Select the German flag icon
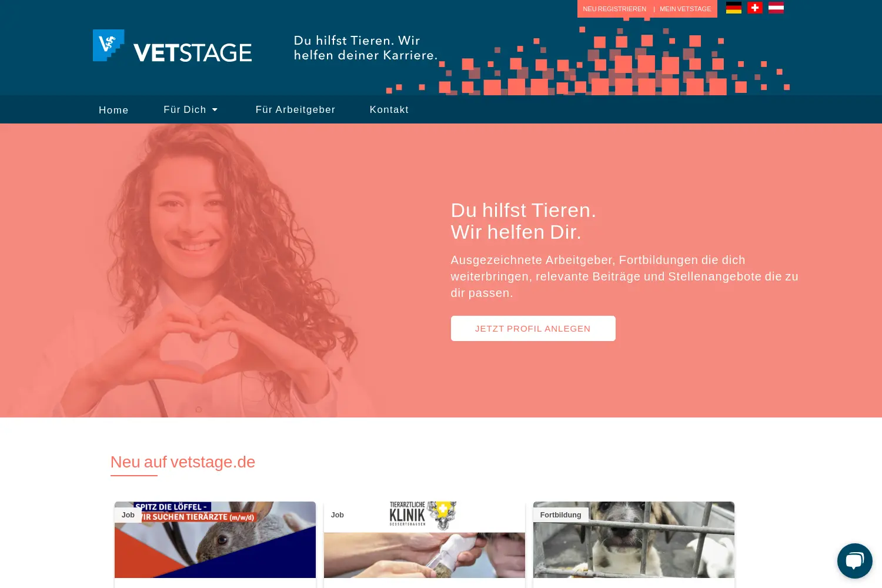Image resolution: width=882 pixels, height=588 pixels. point(733,8)
